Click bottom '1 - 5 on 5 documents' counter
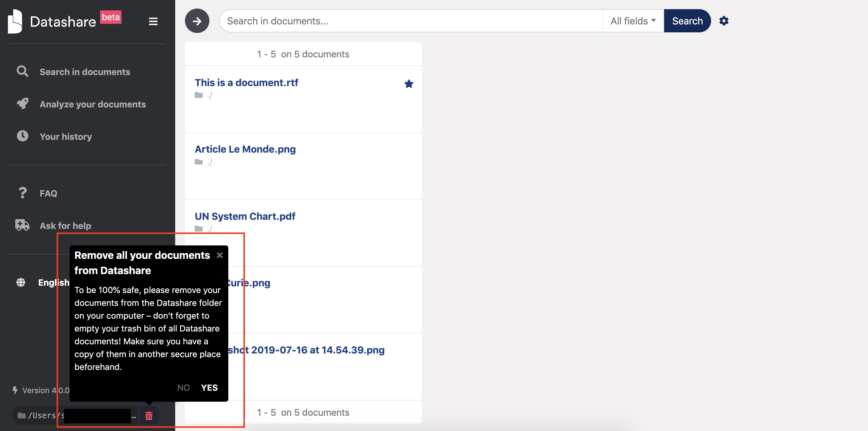868x431 pixels. click(x=303, y=412)
